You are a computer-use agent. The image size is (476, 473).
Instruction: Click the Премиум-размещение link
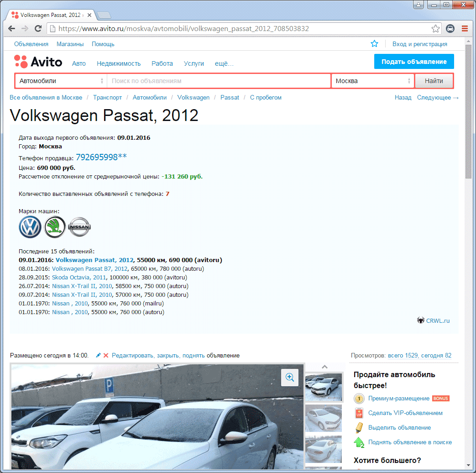tap(398, 399)
